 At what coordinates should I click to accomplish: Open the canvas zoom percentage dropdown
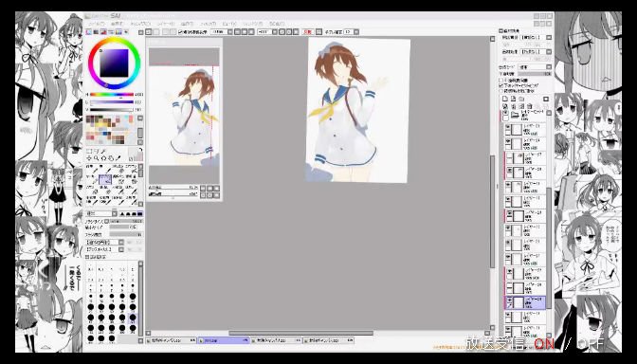click(230, 32)
